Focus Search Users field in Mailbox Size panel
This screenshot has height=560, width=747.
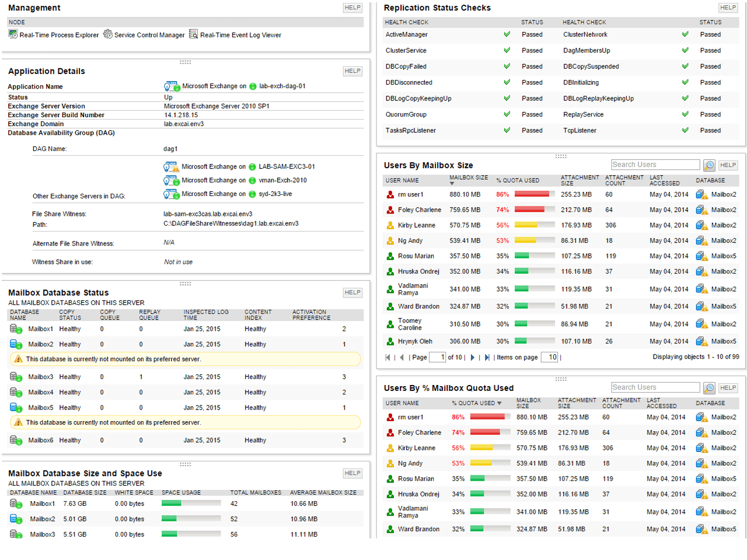(x=655, y=165)
